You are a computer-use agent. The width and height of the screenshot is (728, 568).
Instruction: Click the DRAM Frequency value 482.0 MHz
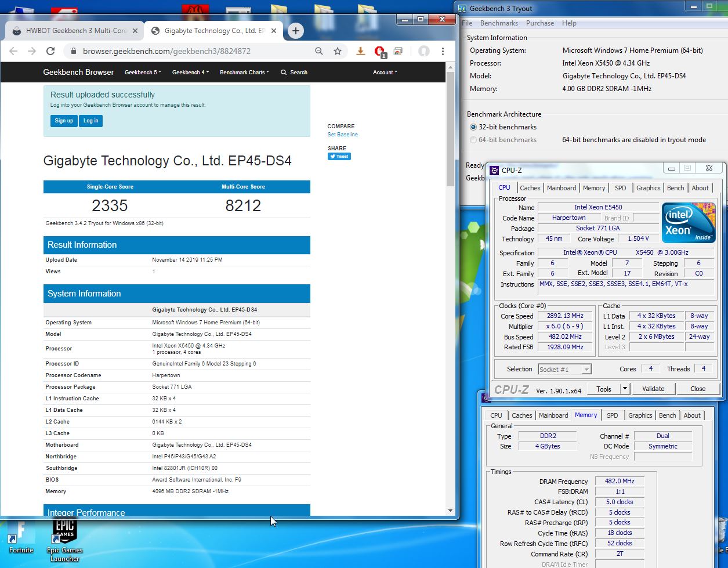[620, 482]
